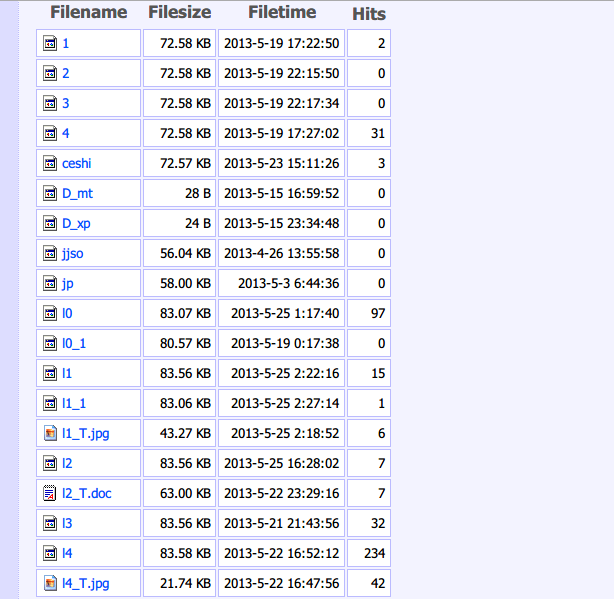Click the file icon beside ceshi
The height and width of the screenshot is (599, 614).
[x=50, y=163]
